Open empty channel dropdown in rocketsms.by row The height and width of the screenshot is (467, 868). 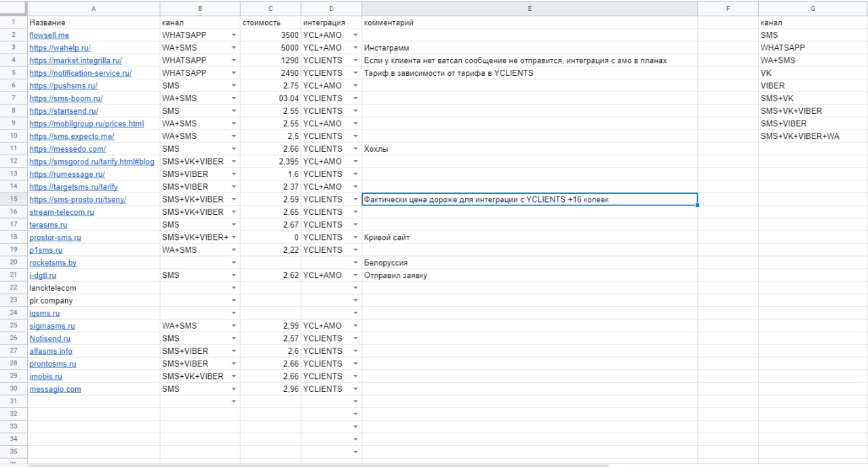click(234, 263)
